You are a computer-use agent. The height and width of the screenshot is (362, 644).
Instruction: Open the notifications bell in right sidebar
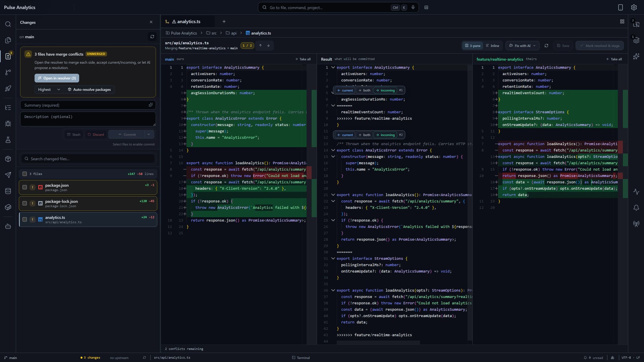(636, 208)
